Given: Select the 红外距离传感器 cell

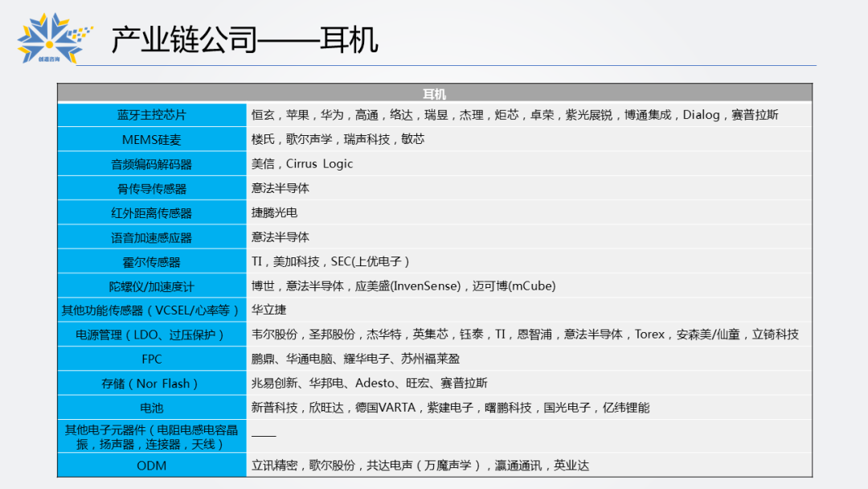Looking at the screenshot, I should (x=152, y=212).
